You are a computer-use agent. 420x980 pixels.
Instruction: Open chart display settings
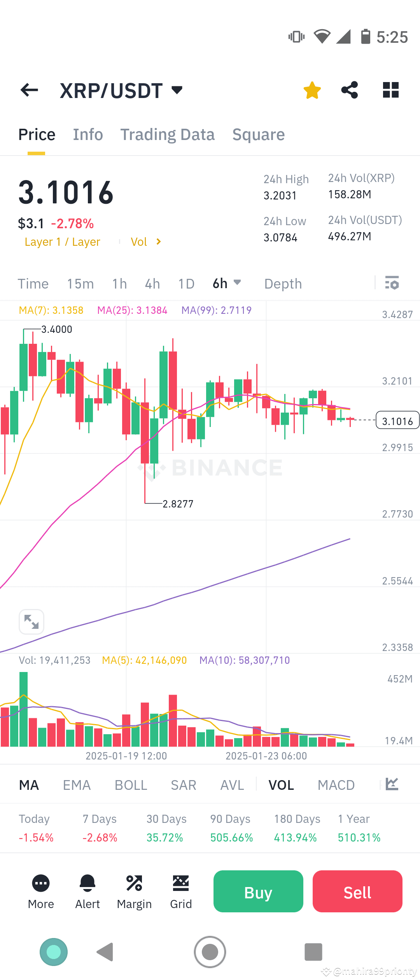(x=392, y=283)
